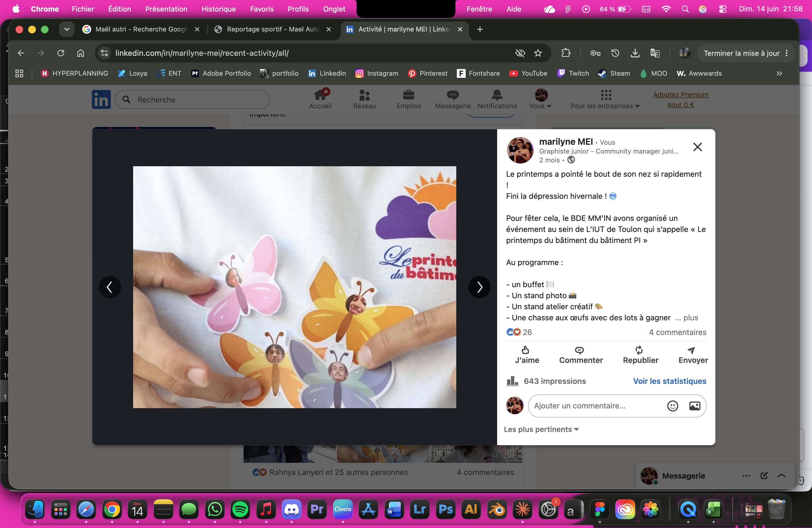
Task: Click Adoptez Premium pour 0 € link
Action: coord(680,99)
